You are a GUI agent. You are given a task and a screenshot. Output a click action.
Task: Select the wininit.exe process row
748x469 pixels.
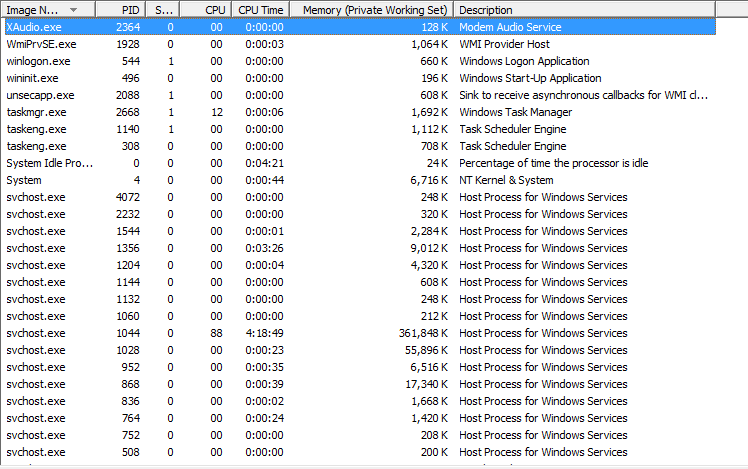[32, 78]
